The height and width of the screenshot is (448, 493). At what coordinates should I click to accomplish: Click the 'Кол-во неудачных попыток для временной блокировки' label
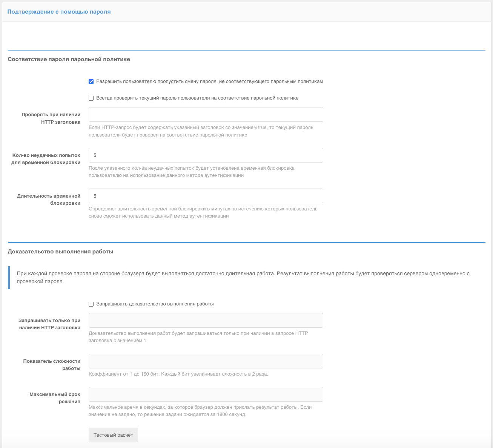coord(46,159)
